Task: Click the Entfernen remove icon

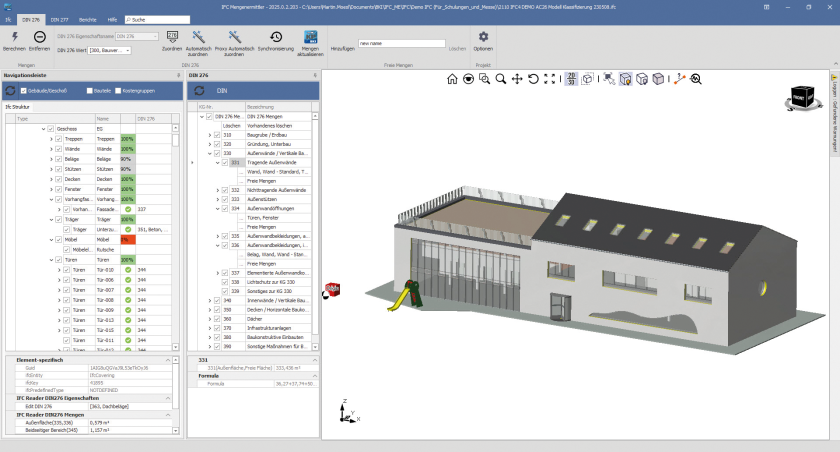Action: tap(39, 37)
